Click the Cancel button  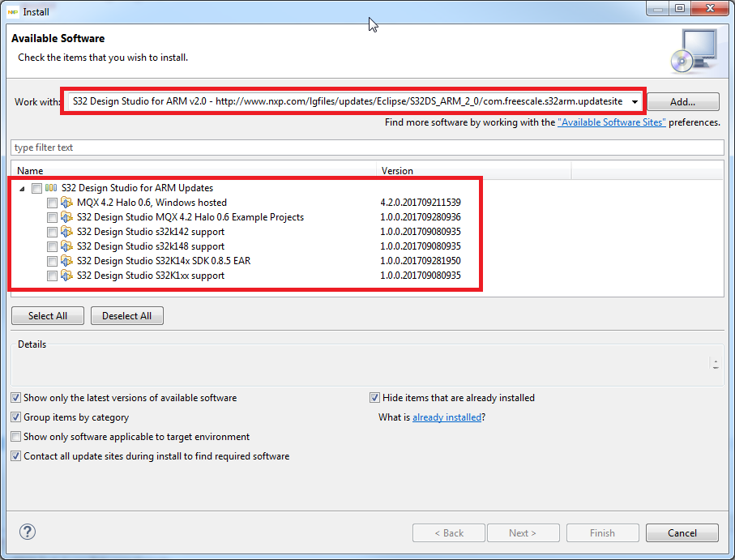coord(682,532)
